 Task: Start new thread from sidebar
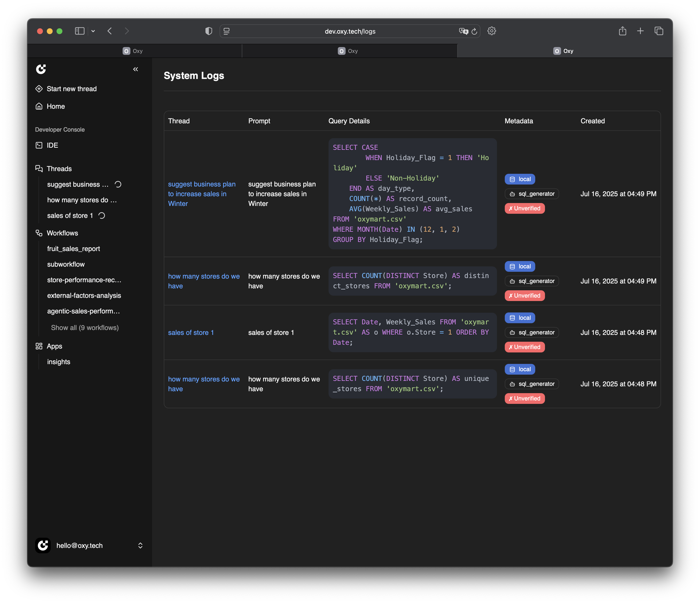(x=72, y=89)
